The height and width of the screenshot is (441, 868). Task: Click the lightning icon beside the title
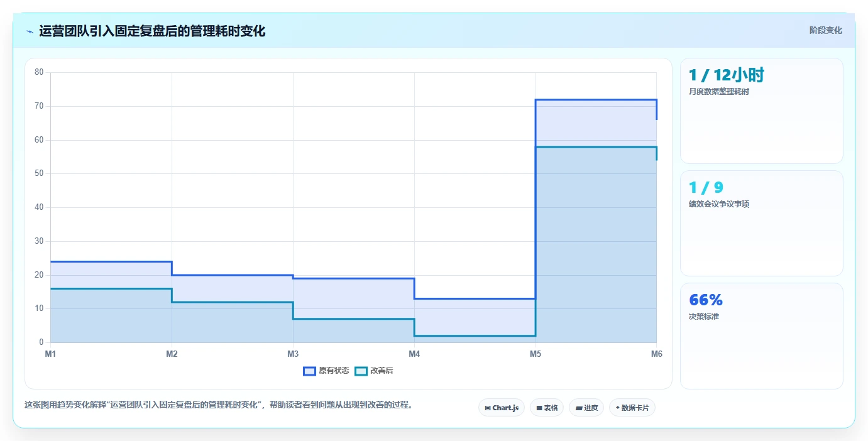point(30,31)
